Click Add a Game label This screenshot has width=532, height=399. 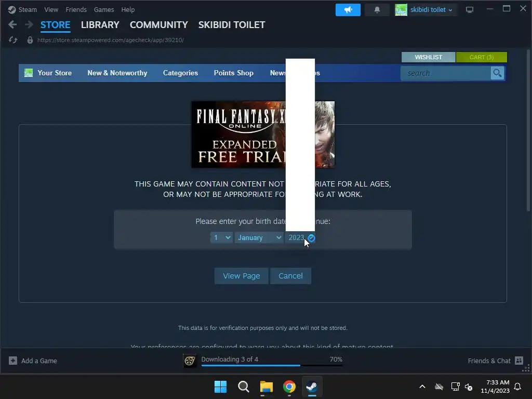click(x=39, y=361)
